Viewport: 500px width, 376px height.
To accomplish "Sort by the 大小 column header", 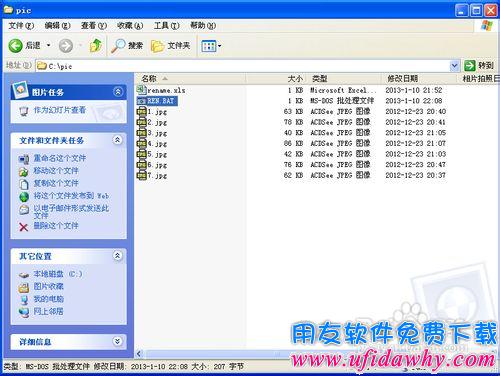I will (276, 79).
